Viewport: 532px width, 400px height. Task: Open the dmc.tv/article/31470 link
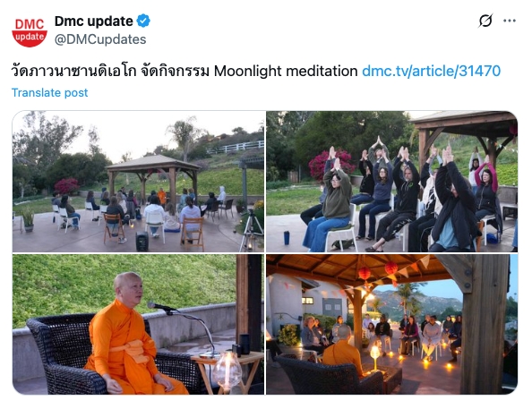pos(431,71)
